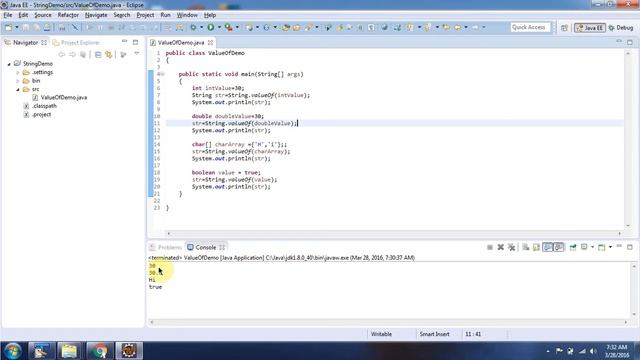The width and height of the screenshot is (640, 360).
Task: Click the Run External Tools icon
Action: [229, 27]
